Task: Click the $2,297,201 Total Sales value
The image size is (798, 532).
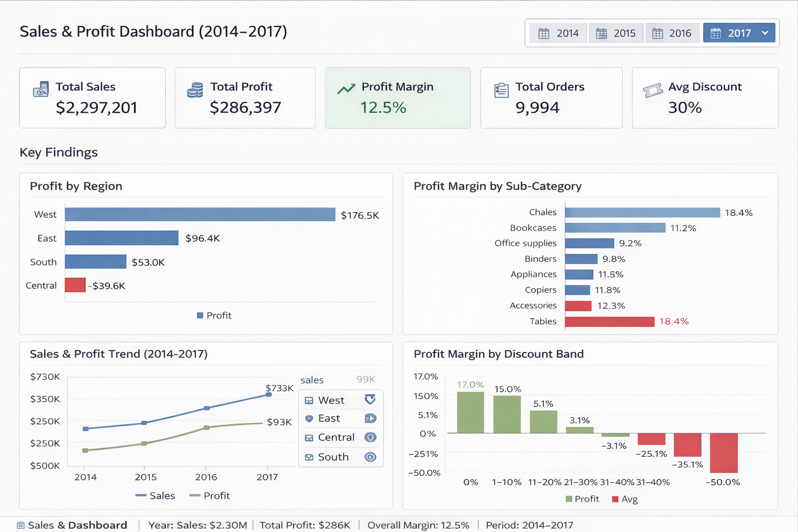Action: point(97,108)
